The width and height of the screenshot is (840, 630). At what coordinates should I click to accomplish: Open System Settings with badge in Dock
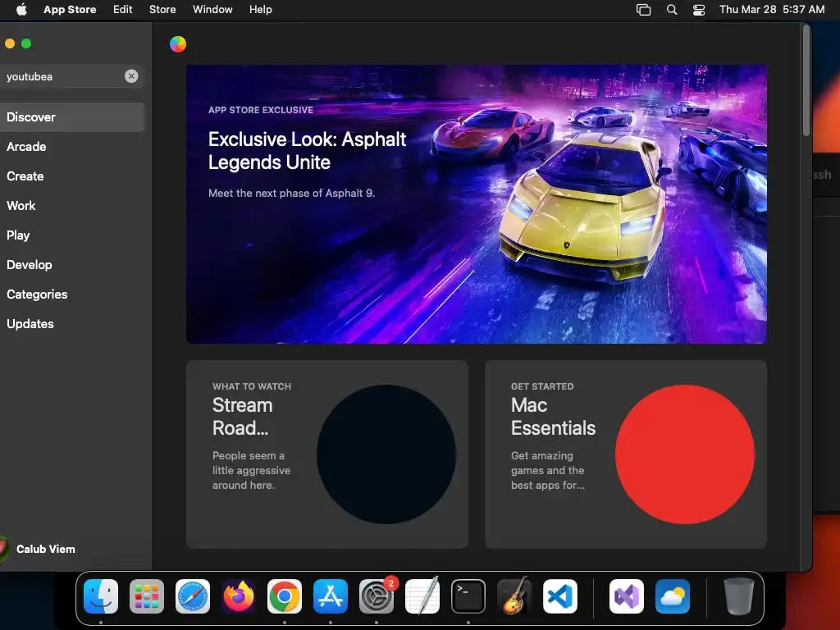(377, 596)
